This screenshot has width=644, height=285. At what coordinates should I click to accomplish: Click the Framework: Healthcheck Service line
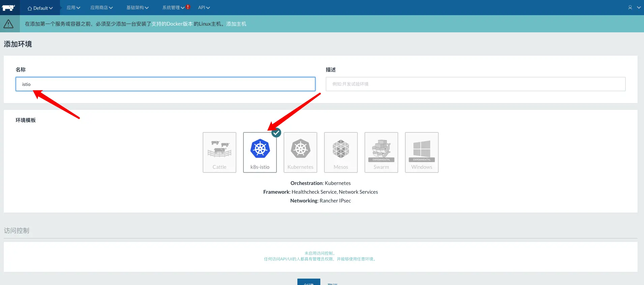[x=321, y=192]
